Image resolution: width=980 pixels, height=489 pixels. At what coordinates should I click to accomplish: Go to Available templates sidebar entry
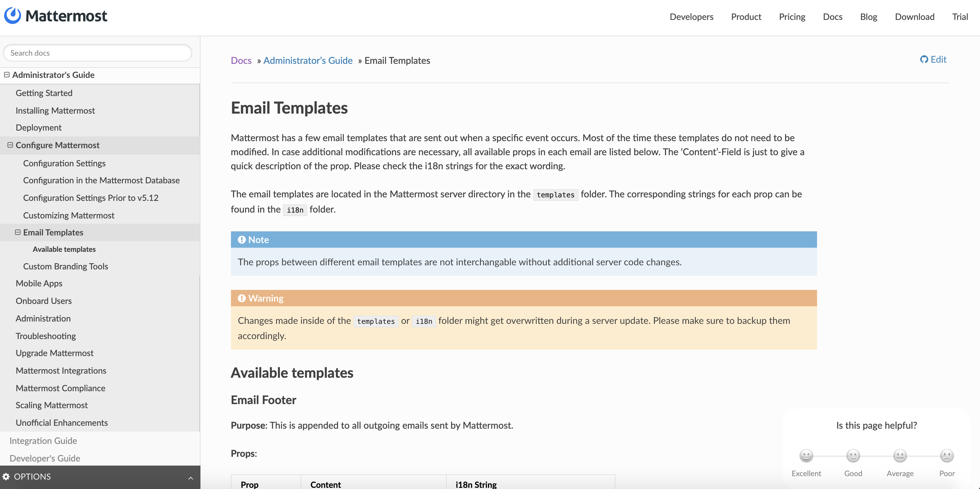coord(64,249)
